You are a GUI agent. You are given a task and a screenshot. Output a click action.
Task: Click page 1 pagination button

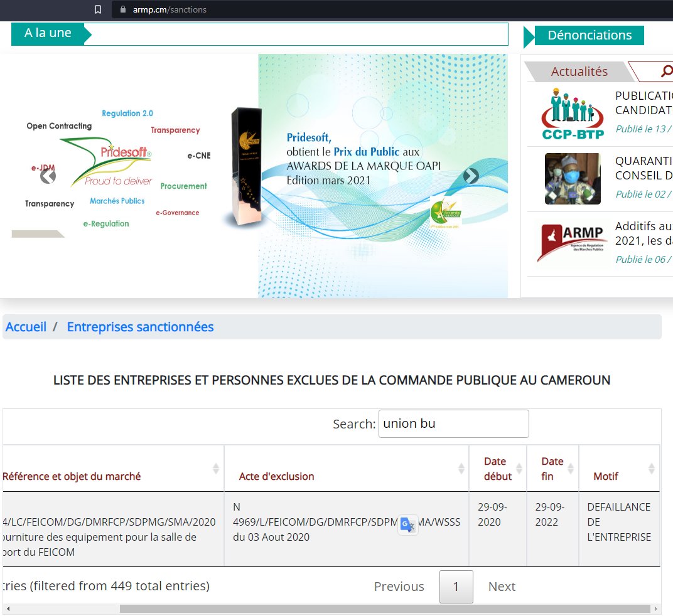coord(456,587)
